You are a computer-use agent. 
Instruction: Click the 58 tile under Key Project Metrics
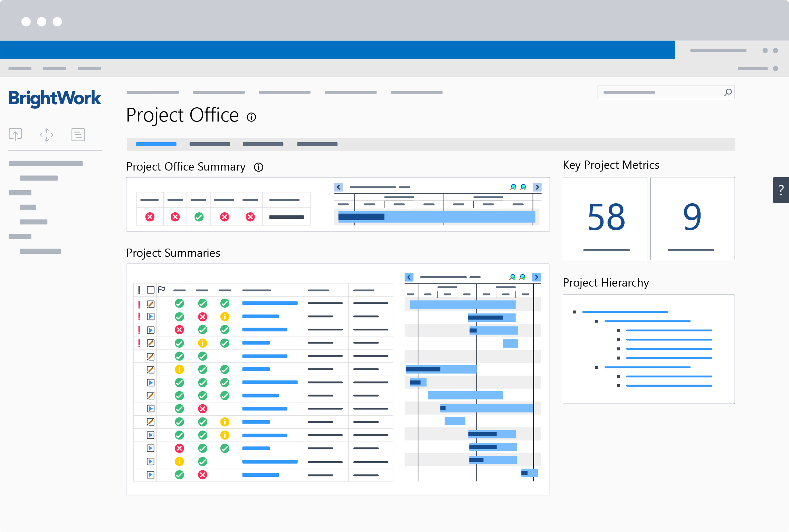(x=605, y=219)
